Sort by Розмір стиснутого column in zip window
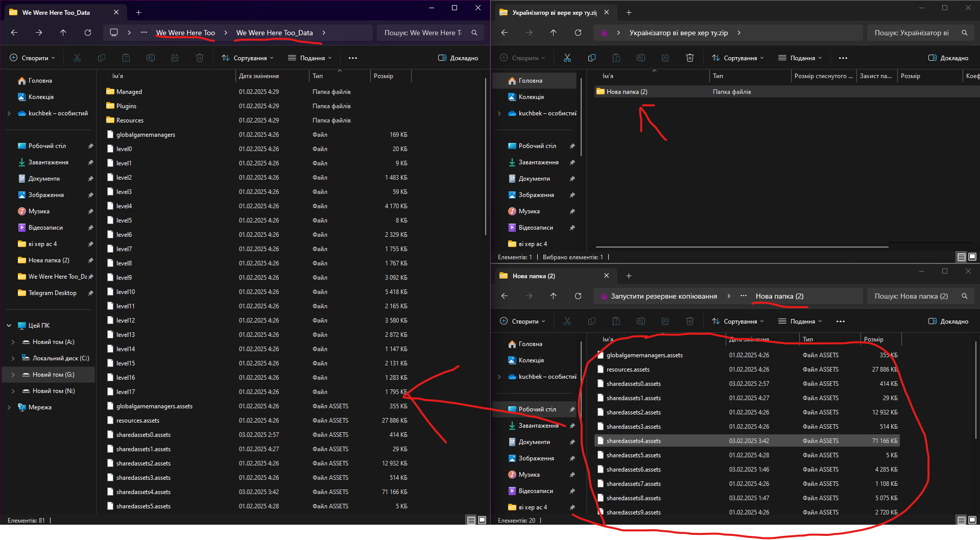The width and height of the screenshot is (980, 540). (823, 76)
